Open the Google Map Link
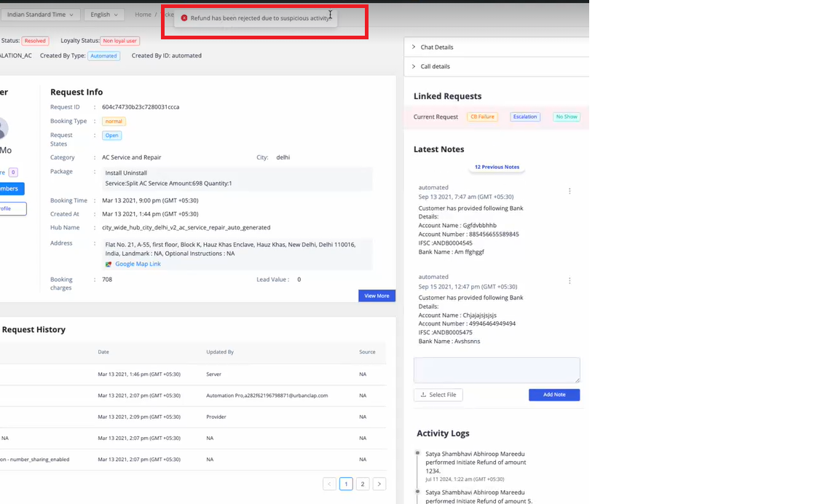This screenshot has width=839, height=504. 138,264
